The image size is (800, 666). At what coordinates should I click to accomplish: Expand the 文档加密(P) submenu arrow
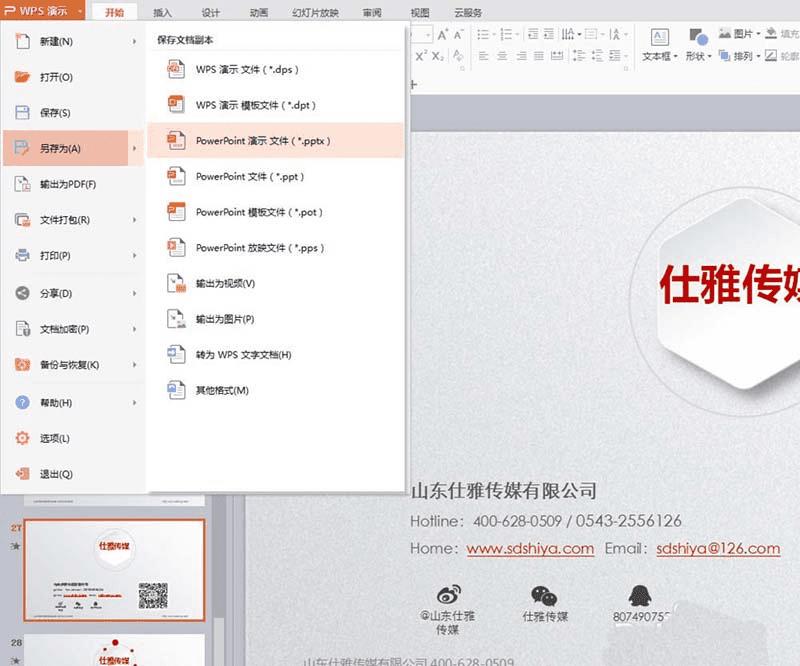[134, 329]
